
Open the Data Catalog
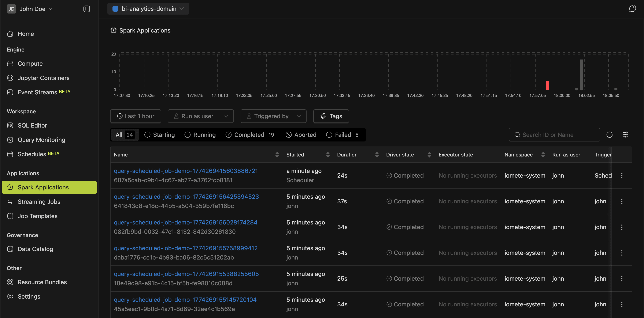(35, 249)
